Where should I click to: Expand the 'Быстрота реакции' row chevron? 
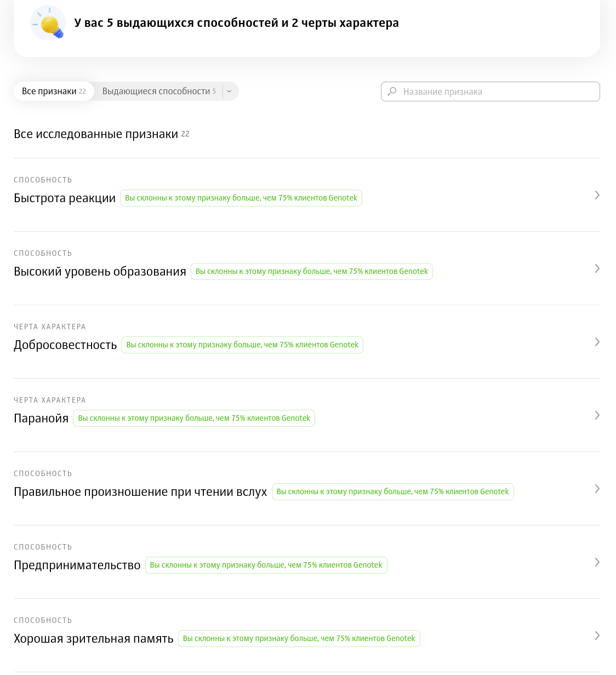tap(597, 195)
